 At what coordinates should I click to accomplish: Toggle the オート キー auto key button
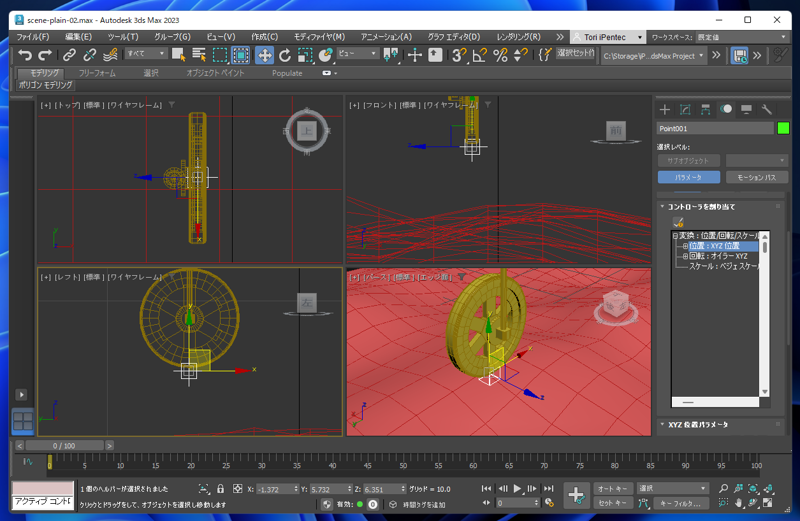point(612,488)
